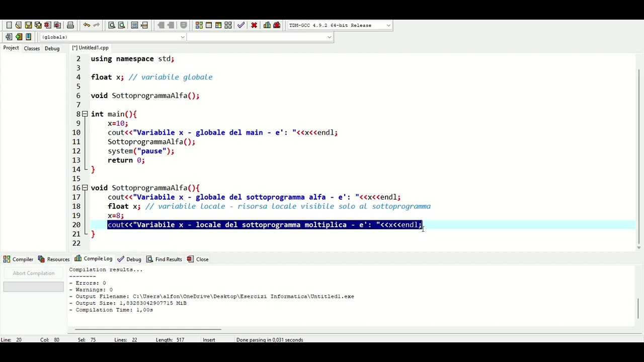Click 'Done parsing in 0,031 seconds' status
The height and width of the screenshot is (362, 644).
click(270, 340)
